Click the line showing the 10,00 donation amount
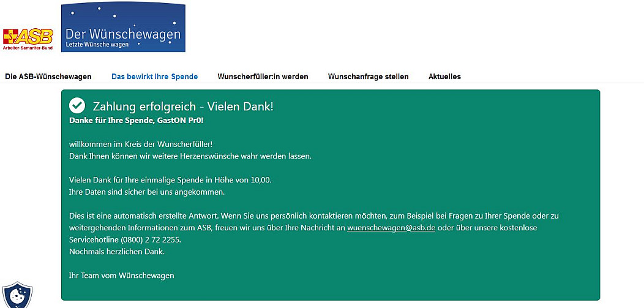 170,180
